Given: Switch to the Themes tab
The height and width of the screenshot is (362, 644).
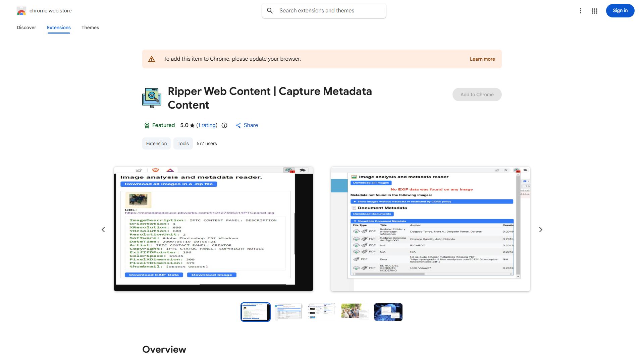Looking at the screenshot, I should click(x=90, y=27).
